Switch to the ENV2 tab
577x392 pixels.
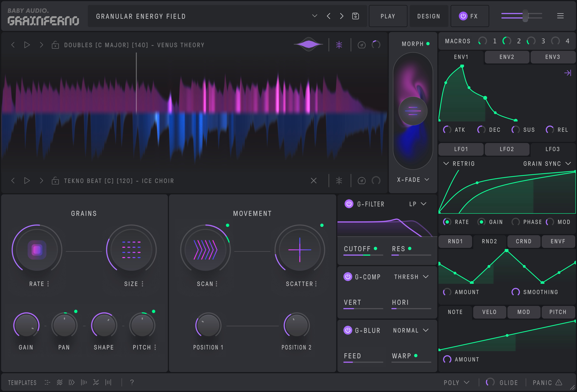[x=507, y=57]
